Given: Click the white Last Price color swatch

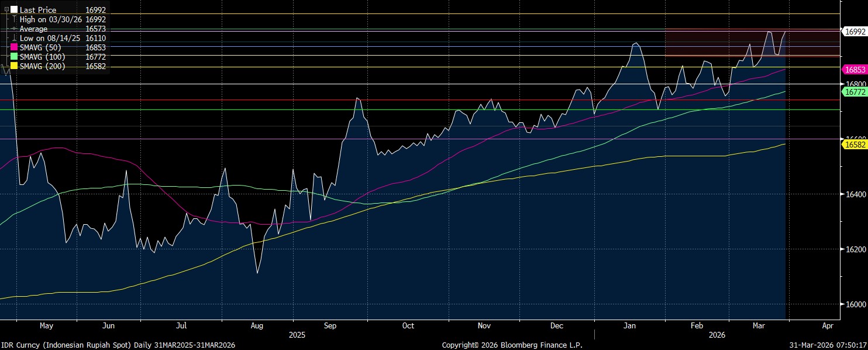Looking at the screenshot, I should coord(14,10).
